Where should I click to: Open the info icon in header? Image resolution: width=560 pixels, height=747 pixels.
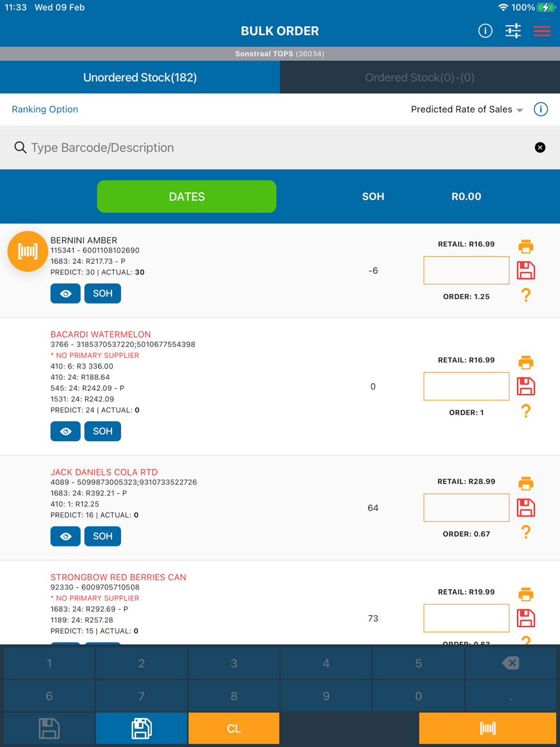[x=485, y=31]
